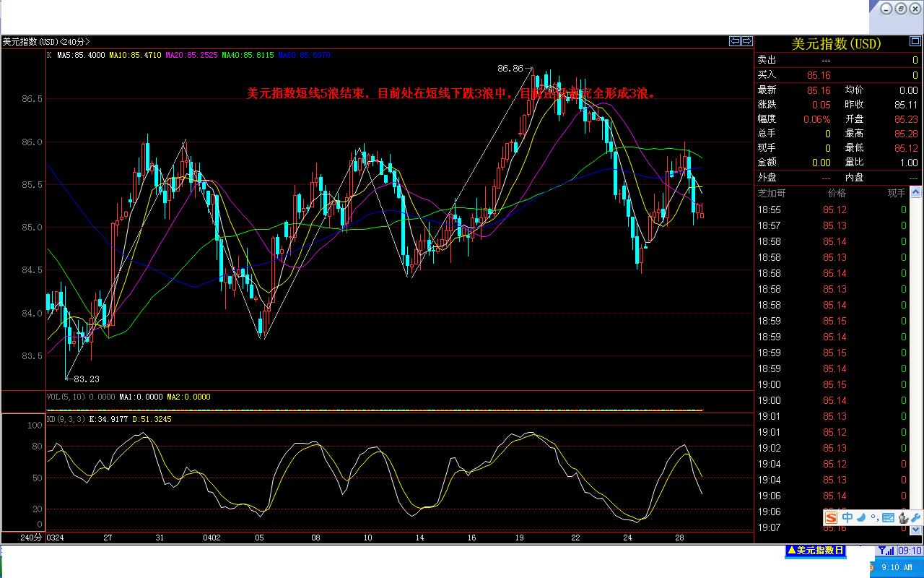Image resolution: width=924 pixels, height=578 pixels.
Task: Toggle Chinese punctuation mode icon
Action: (874, 517)
